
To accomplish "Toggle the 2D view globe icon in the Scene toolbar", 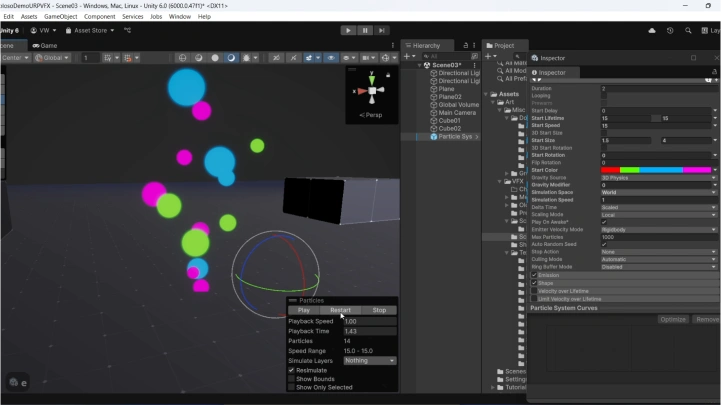I will coord(183,57).
